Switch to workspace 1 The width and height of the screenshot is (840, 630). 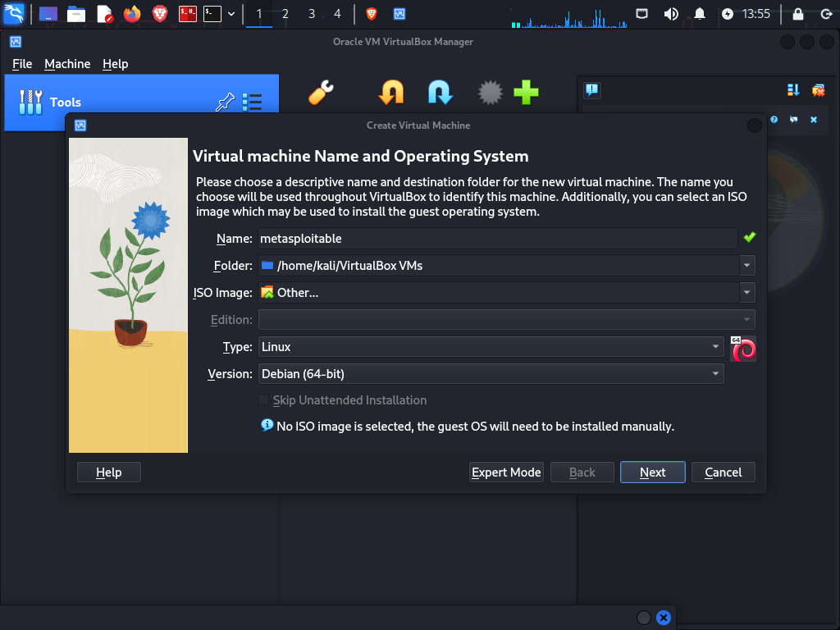(258, 14)
